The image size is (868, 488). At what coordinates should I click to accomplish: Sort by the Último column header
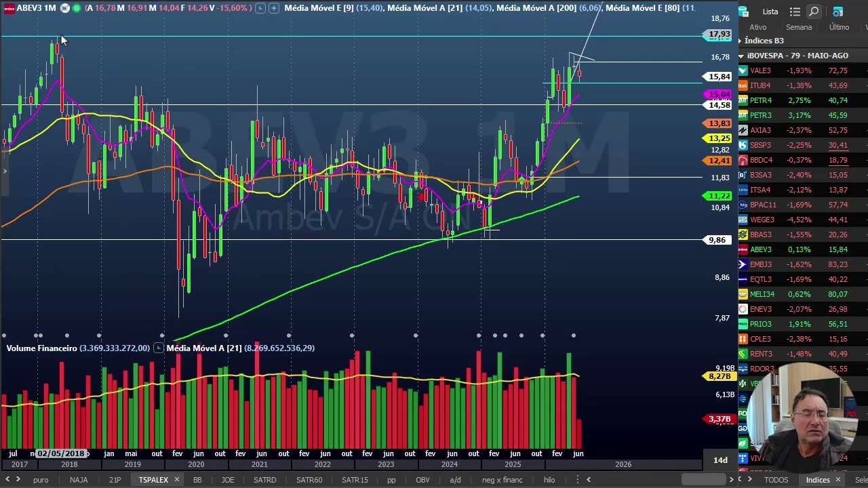tap(839, 27)
